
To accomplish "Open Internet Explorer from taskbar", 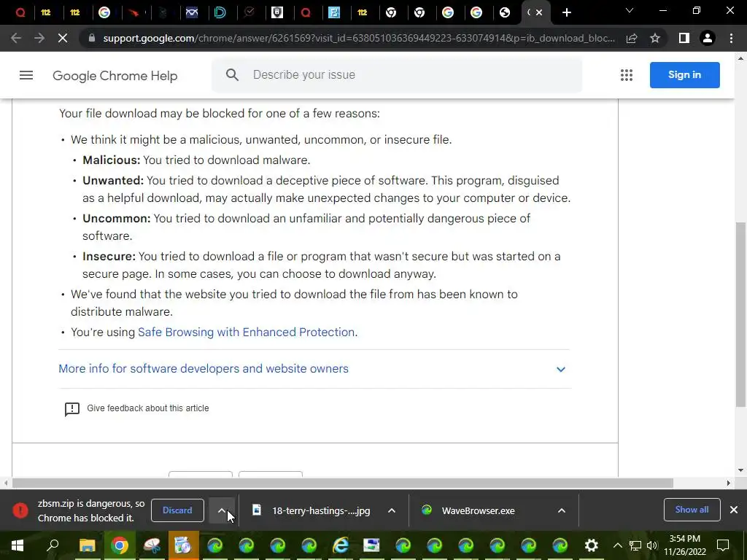I will click(x=340, y=545).
